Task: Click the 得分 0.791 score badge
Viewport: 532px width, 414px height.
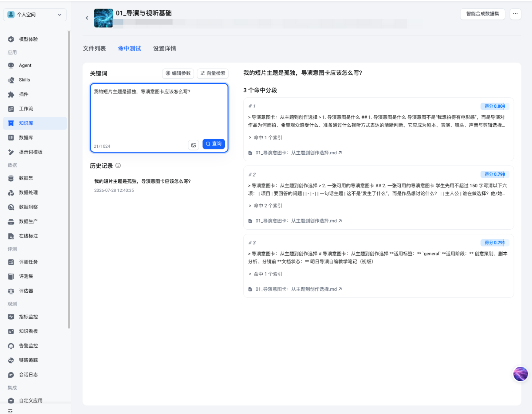Action: coord(495,242)
